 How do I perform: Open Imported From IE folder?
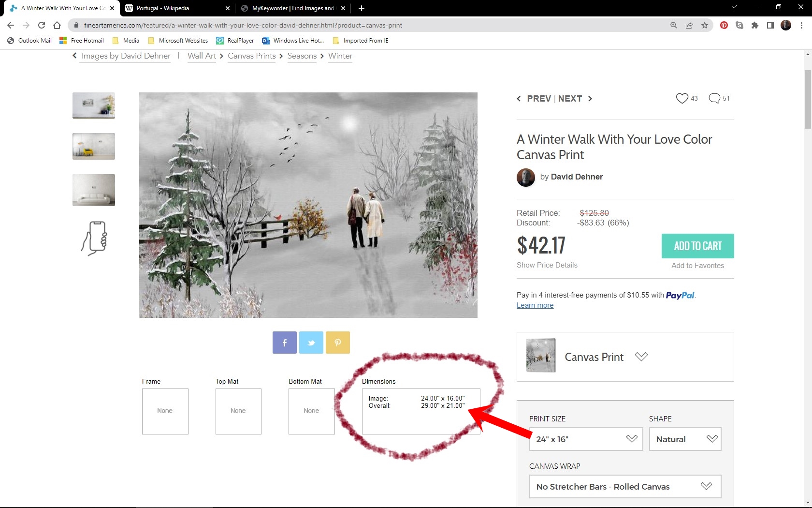pyautogui.click(x=361, y=41)
